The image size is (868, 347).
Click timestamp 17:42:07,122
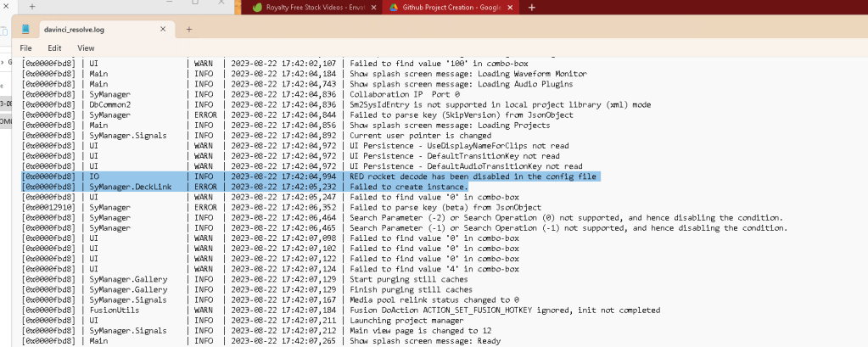coord(283,259)
